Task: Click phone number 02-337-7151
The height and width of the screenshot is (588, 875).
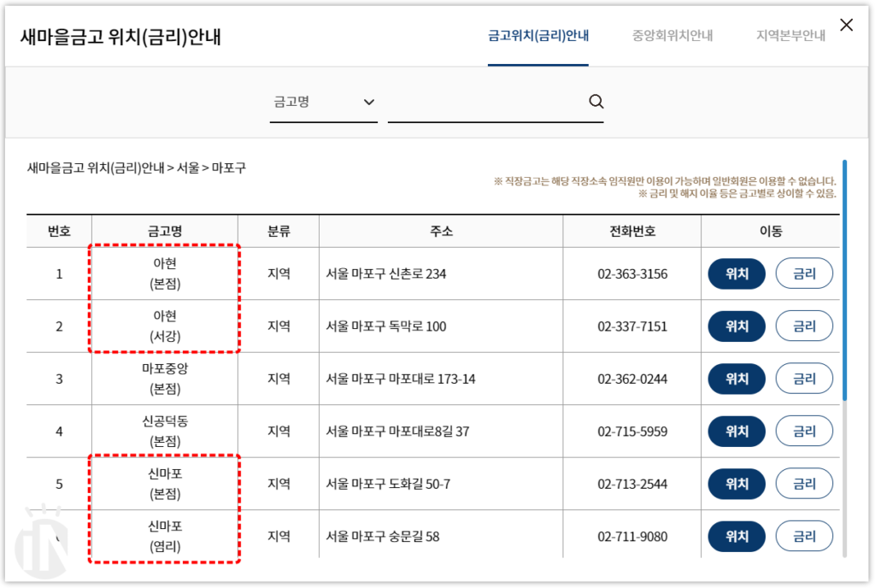Action: tap(632, 326)
